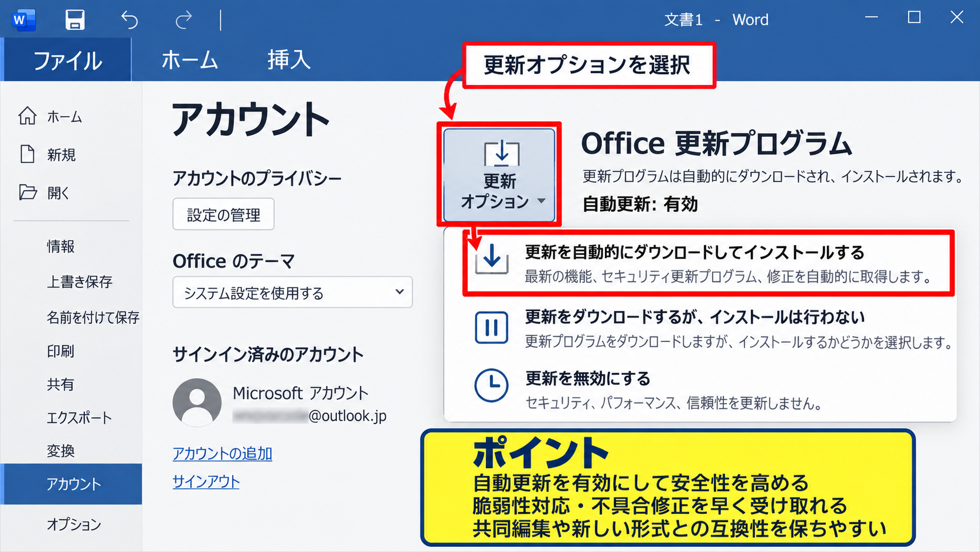This screenshot has width=980, height=552.
Task: Open 共有 in the sidebar
Action: 61,384
